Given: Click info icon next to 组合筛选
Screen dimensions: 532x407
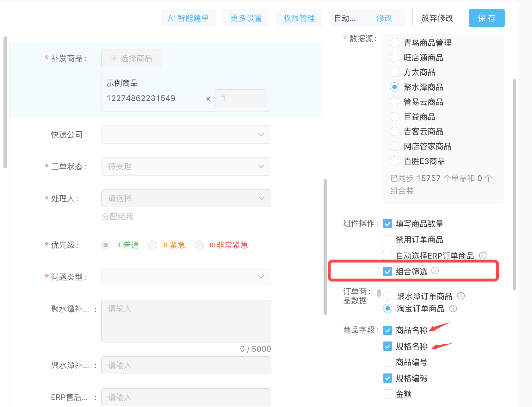Looking at the screenshot, I should (x=435, y=271).
